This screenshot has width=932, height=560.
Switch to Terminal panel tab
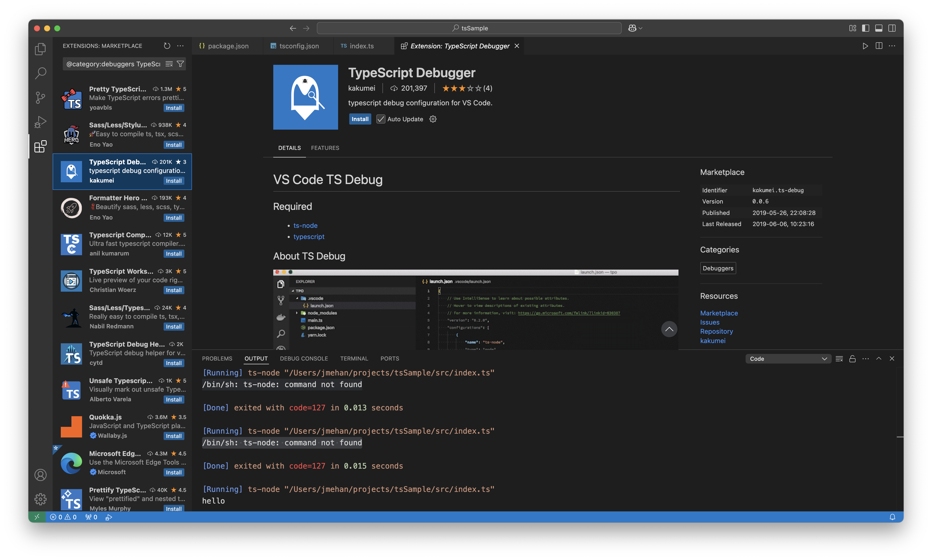click(354, 358)
